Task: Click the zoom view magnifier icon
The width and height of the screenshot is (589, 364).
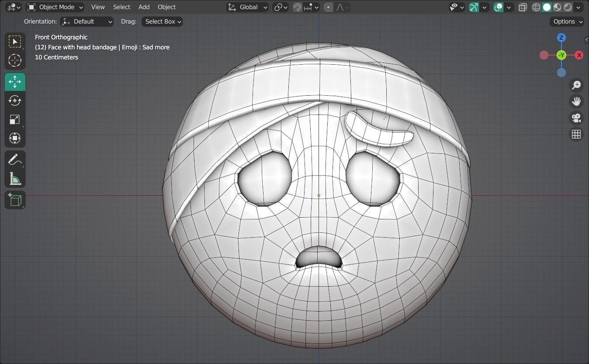Action: coord(576,85)
